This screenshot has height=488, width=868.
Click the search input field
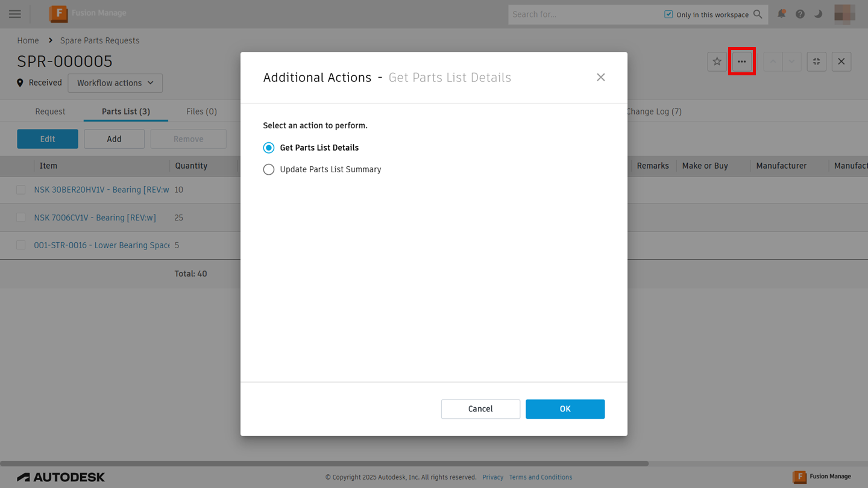[582, 14]
